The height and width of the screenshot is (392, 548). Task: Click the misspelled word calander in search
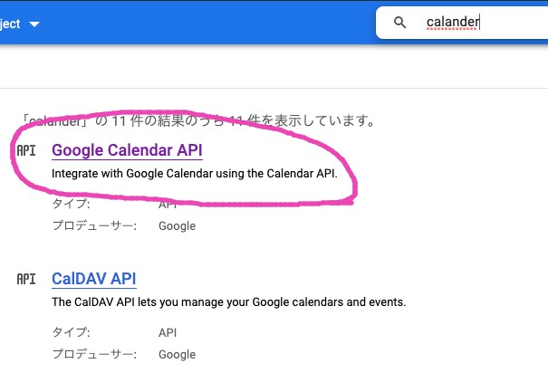pyautogui.click(x=453, y=23)
